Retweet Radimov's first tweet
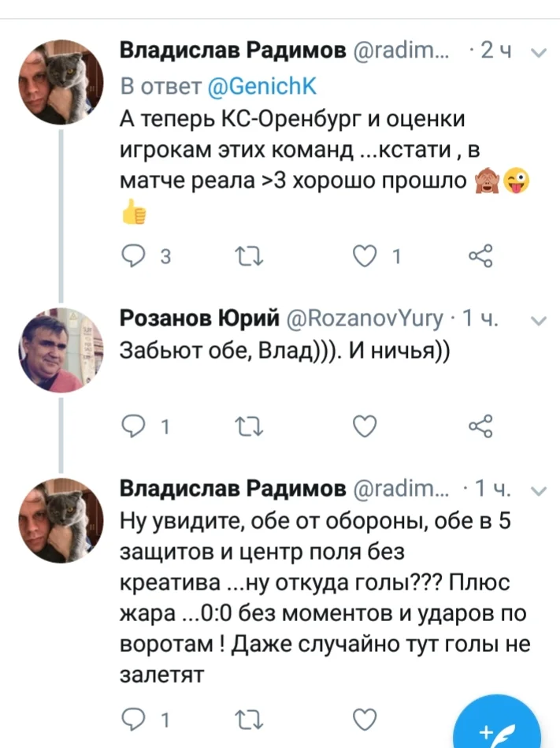Viewport: 560px width, 748px height. tap(250, 255)
